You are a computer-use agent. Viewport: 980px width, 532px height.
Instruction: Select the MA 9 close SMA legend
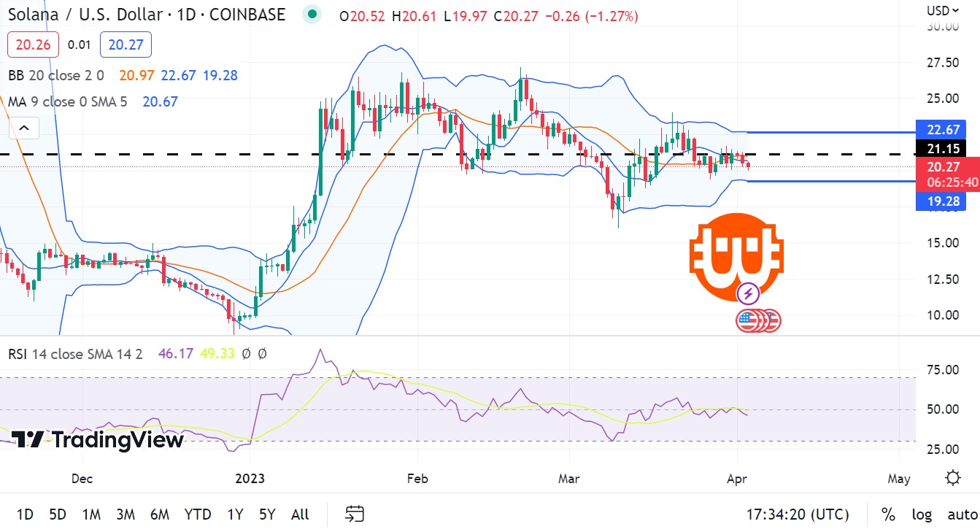click(x=67, y=102)
